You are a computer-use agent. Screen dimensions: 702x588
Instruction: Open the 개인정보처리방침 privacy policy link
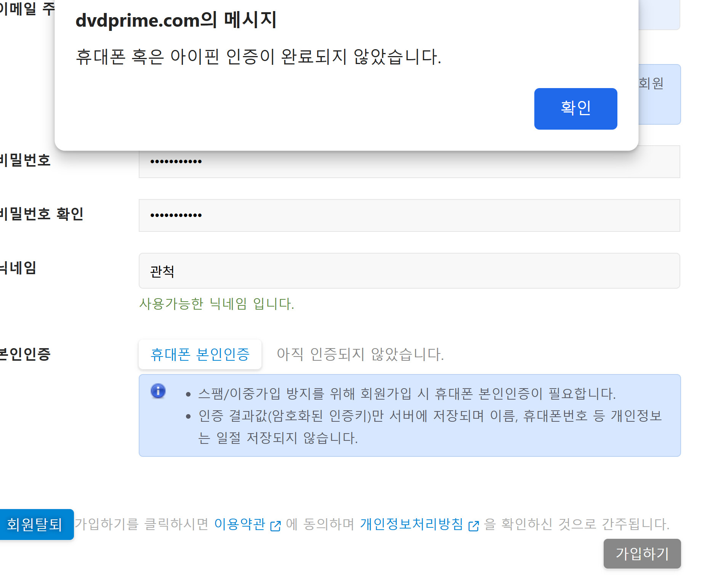pyautogui.click(x=412, y=524)
